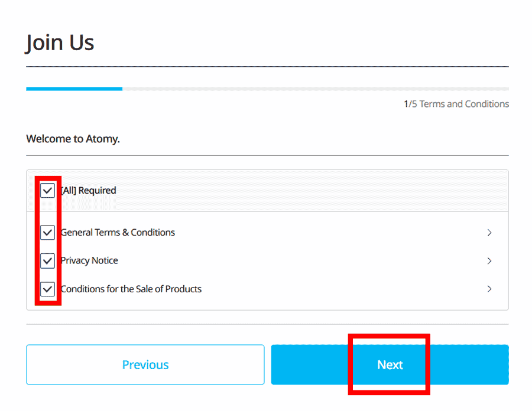Click the Previous button
The width and height of the screenshot is (532, 411).
(x=145, y=364)
